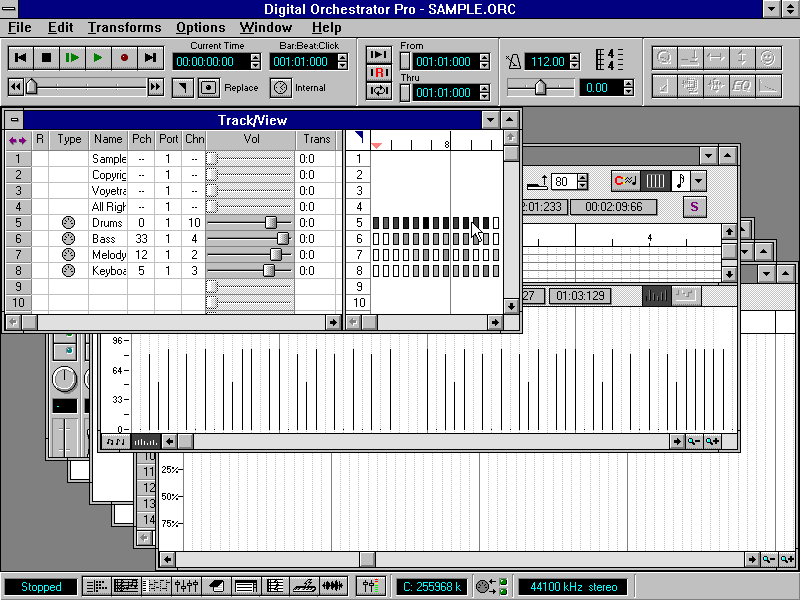
Task: Toggle the loop playback icon
Action: click(379, 91)
